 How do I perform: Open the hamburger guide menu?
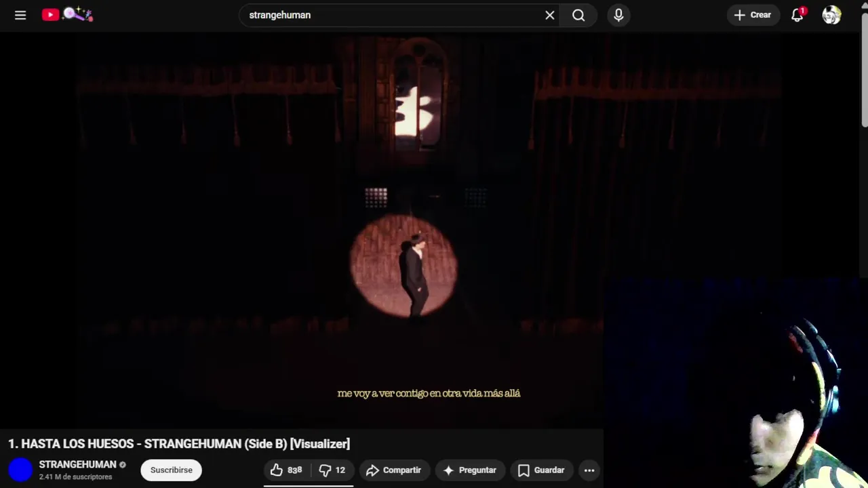(20, 15)
